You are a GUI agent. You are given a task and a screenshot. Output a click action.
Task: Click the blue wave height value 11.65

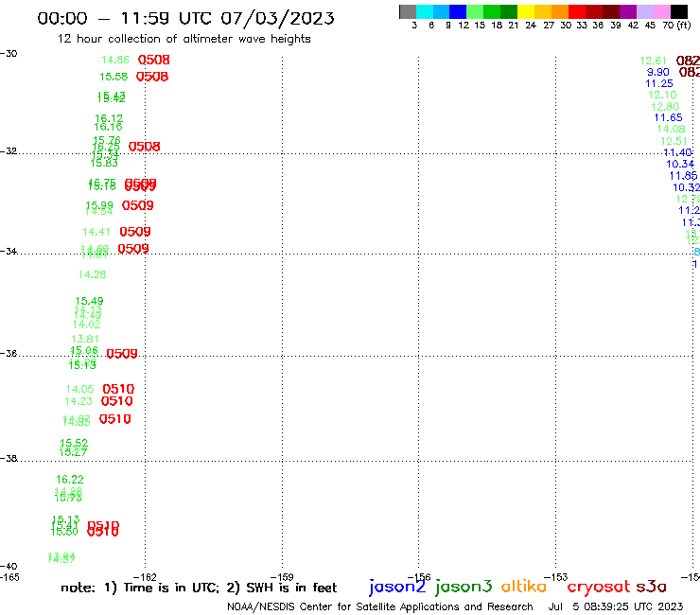pos(668,118)
